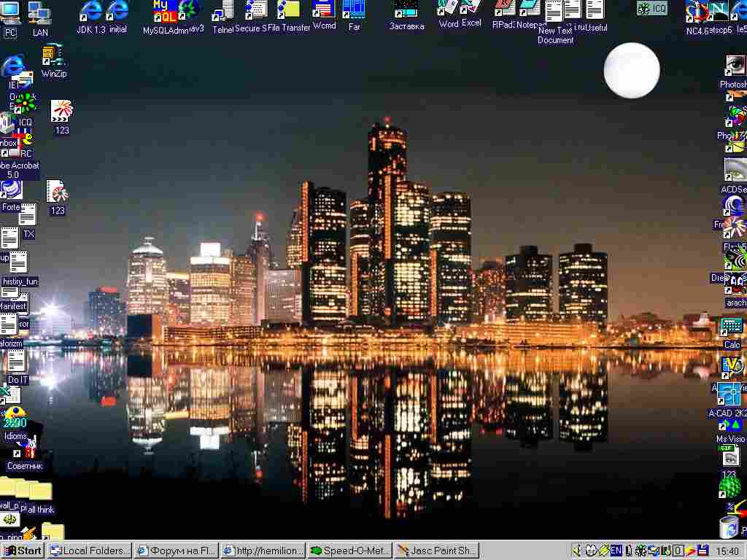Select the New Text Document file
Viewport: 747px width, 560px height.
tap(555, 22)
